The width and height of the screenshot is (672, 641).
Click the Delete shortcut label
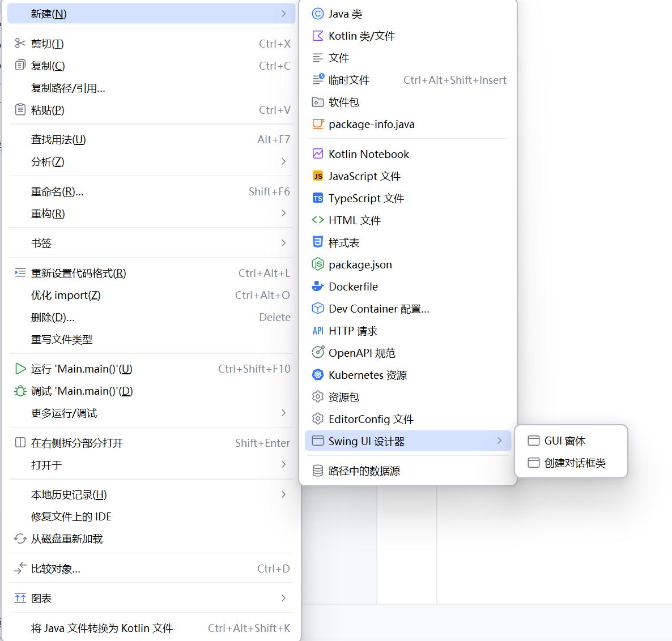coord(275,317)
